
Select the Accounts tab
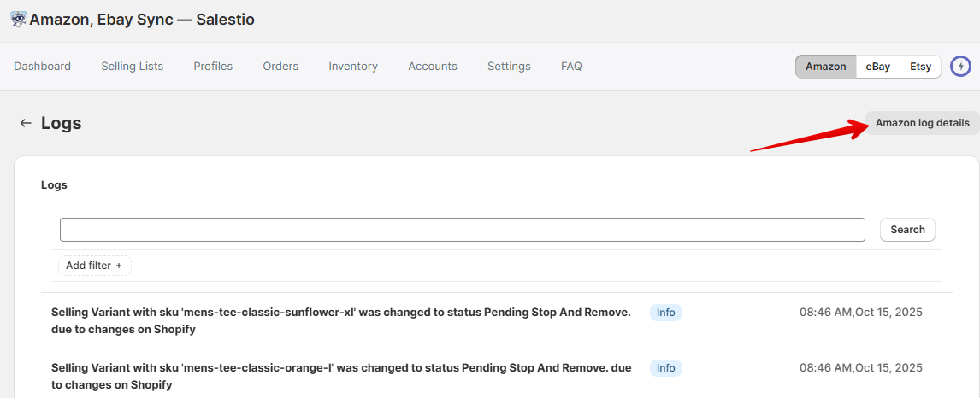[x=433, y=67]
